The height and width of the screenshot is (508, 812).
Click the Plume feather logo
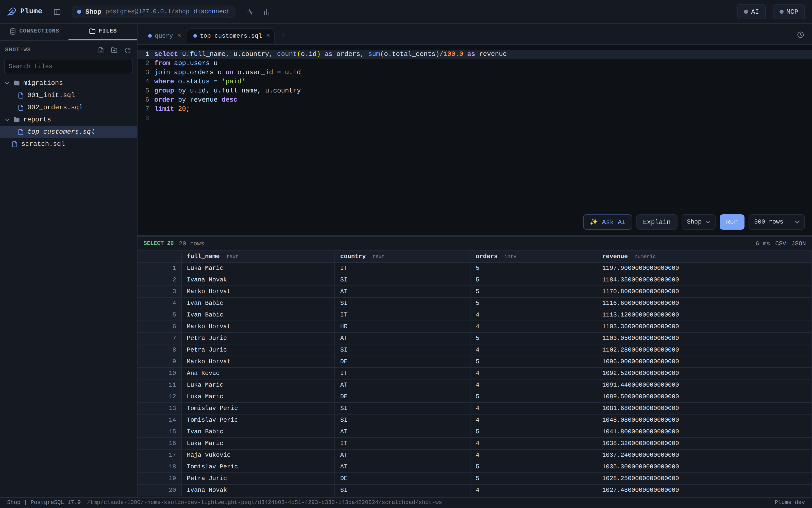(12, 12)
